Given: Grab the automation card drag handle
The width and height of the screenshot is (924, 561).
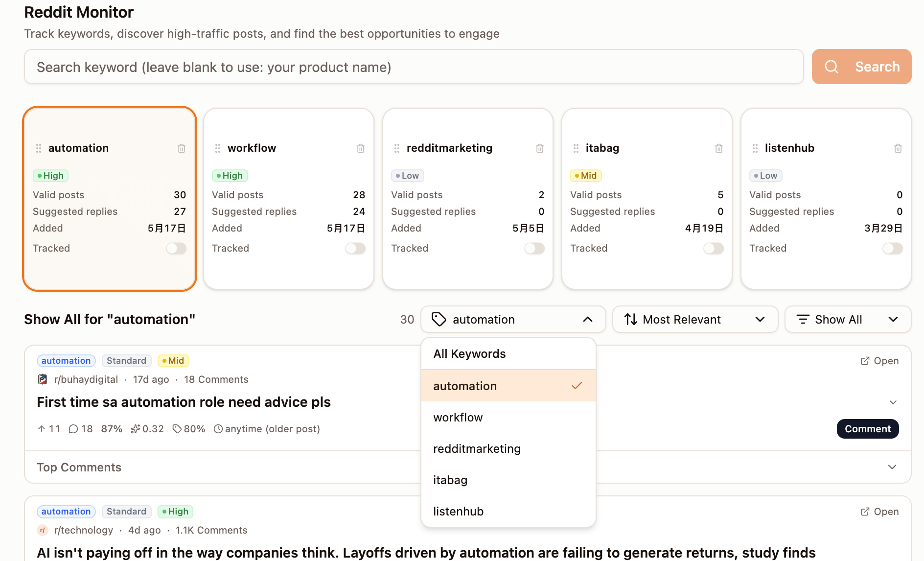Looking at the screenshot, I should point(39,148).
